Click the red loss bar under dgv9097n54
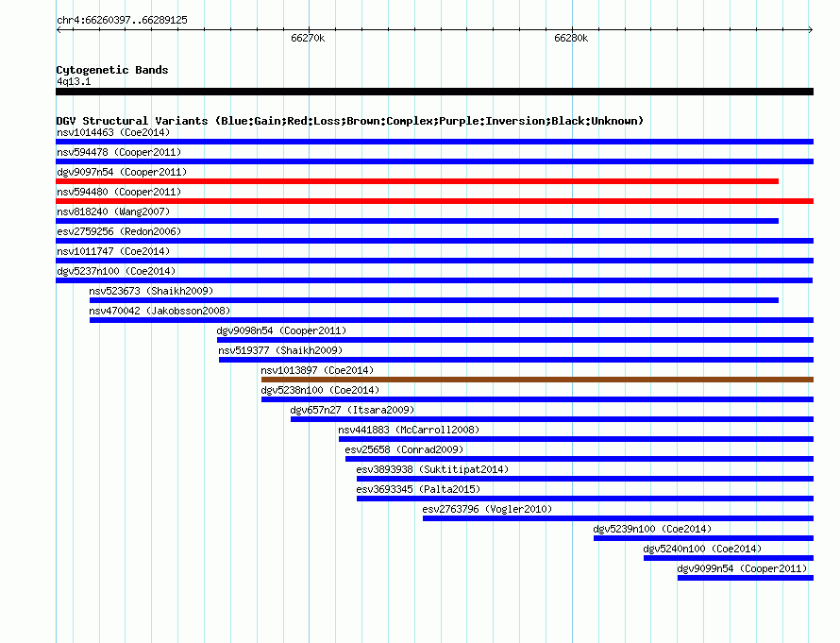The height and width of the screenshot is (643, 840). (417, 181)
